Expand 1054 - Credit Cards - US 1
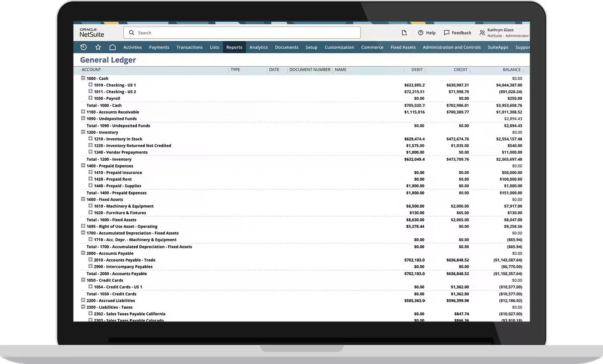This screenshot has width=603, height=364. (90, 286)
